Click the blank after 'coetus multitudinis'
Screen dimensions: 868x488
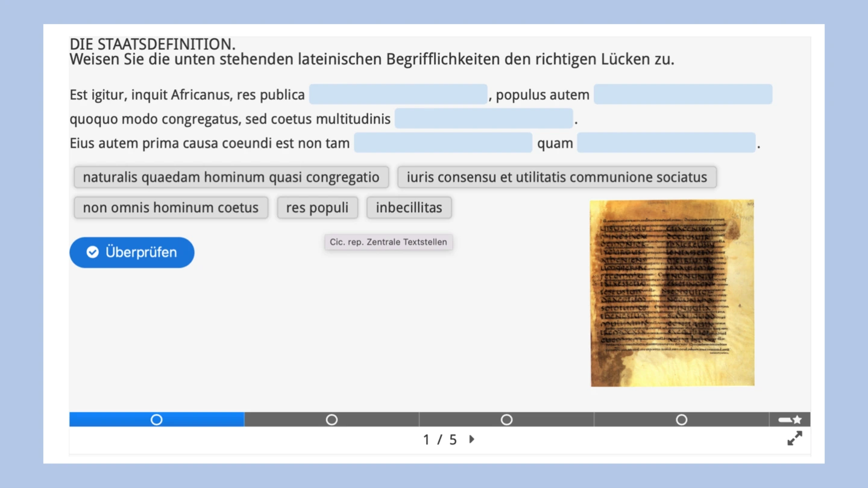(x=483, y=119)
